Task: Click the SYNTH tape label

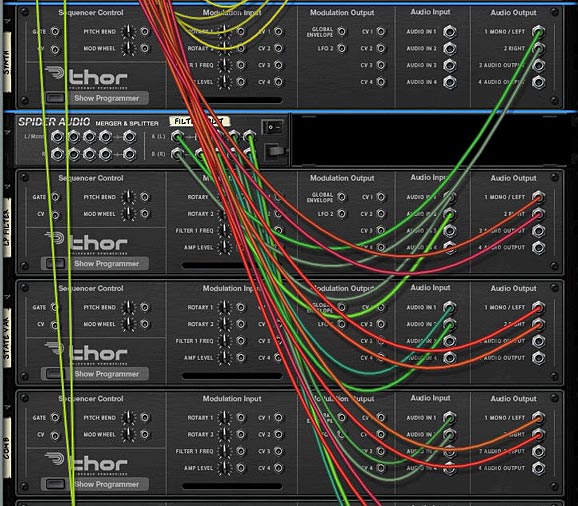Action: [7, 63]
